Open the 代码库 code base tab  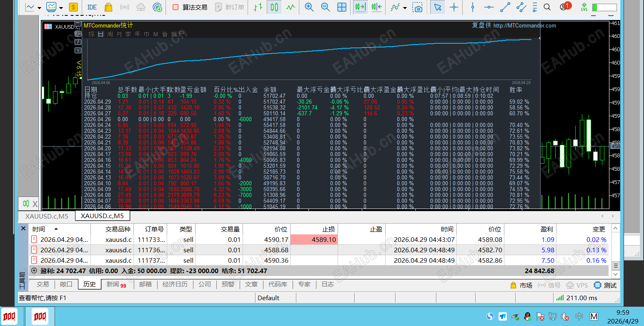[278, 284]
